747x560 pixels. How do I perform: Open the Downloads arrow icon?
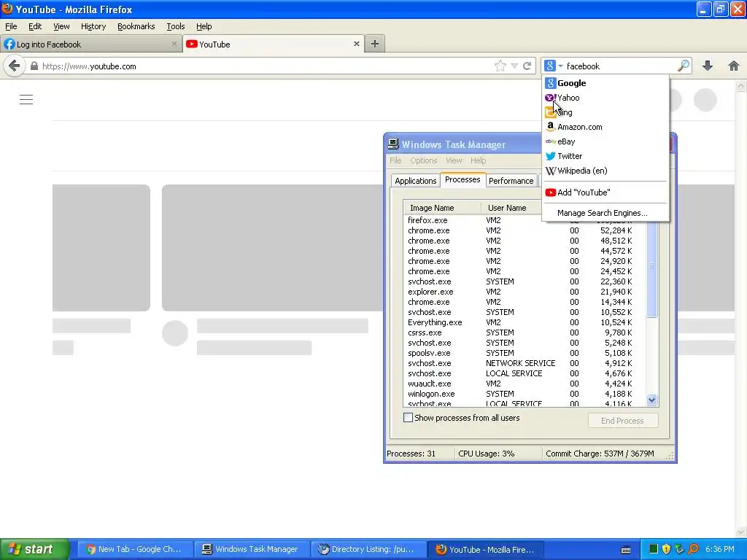[708, 66]
